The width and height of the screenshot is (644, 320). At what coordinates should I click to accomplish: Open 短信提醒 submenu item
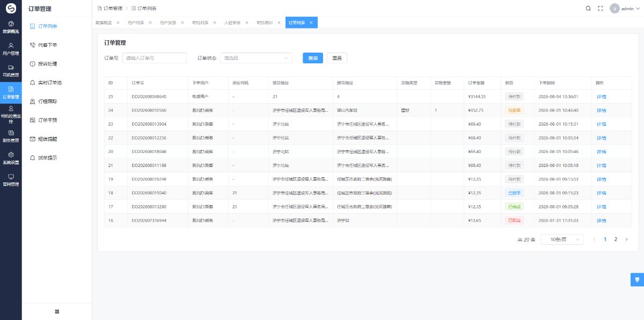pos(57,139)
